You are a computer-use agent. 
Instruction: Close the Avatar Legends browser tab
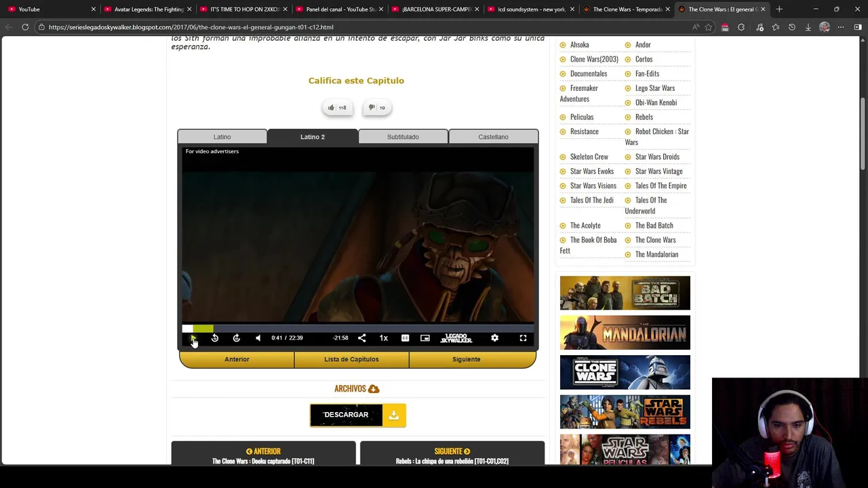(189, 9)
